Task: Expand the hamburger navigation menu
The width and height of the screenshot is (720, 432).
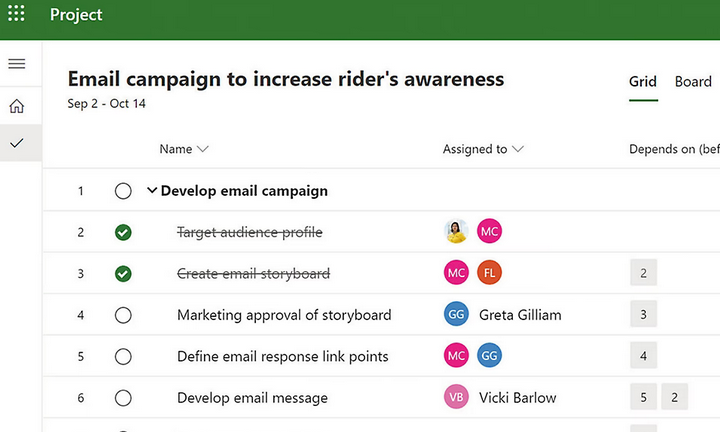Action: 16,64
